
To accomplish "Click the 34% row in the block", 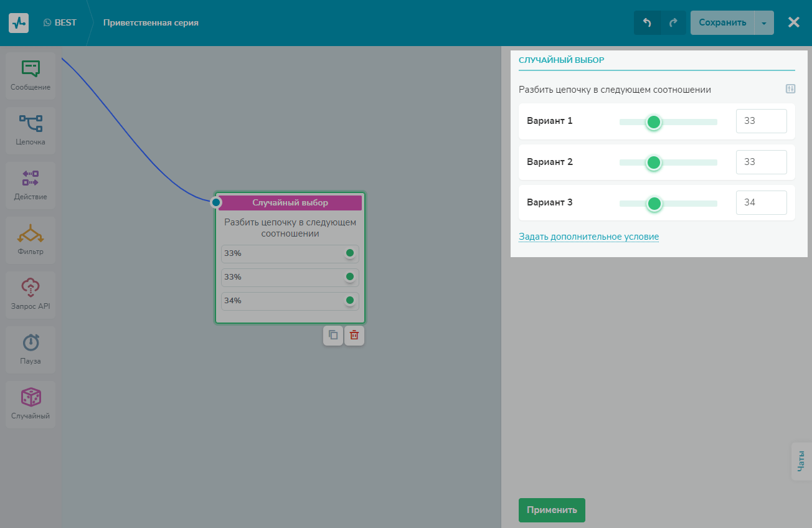I will pyautogui.click(x=290, y=301).
